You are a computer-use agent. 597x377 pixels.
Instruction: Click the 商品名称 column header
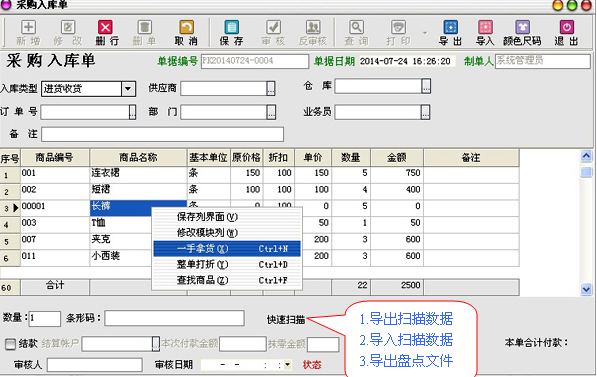[138, 158]
